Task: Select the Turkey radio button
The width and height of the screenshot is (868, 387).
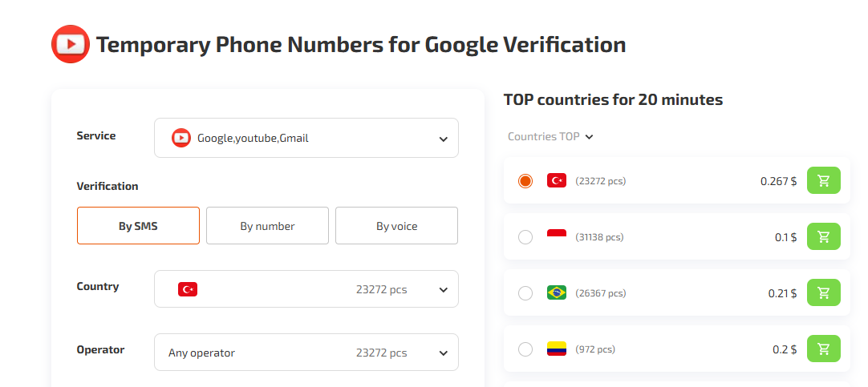Action: coord(525,181)
